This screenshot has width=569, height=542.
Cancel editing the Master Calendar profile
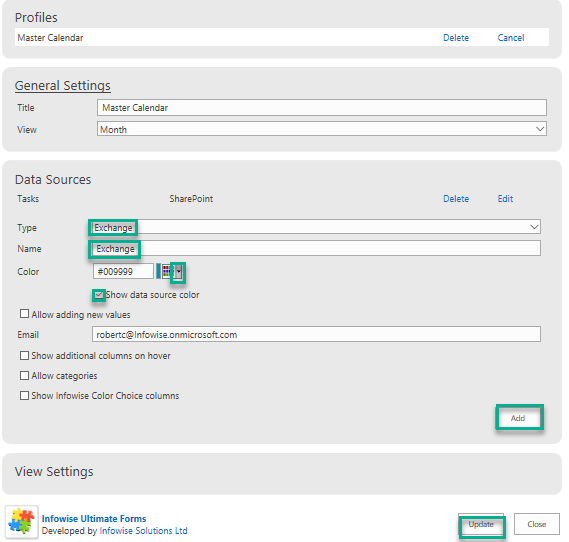click(511, 38)
